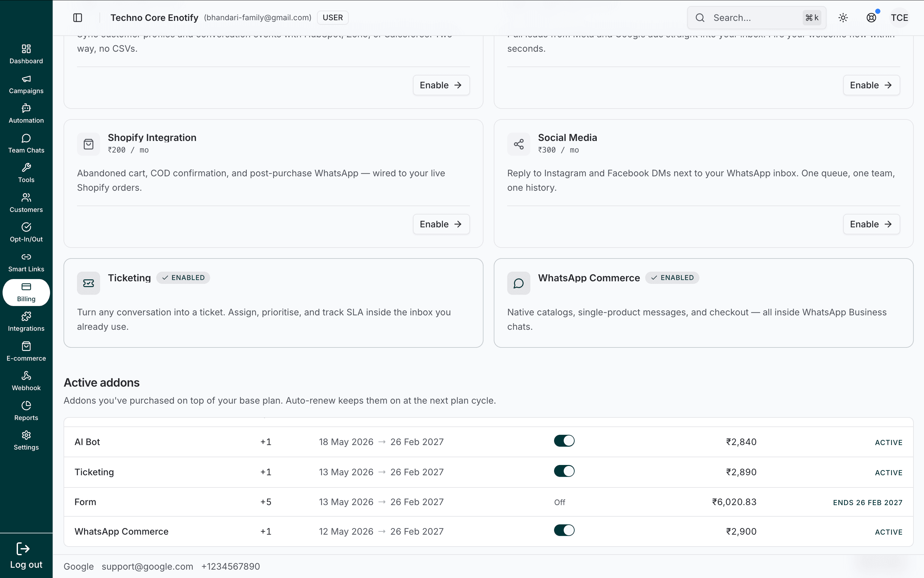The width and height of the screenshot is (924, 578).
Task: Open the Dashboard sidebar item
Action: coord(26,54)
